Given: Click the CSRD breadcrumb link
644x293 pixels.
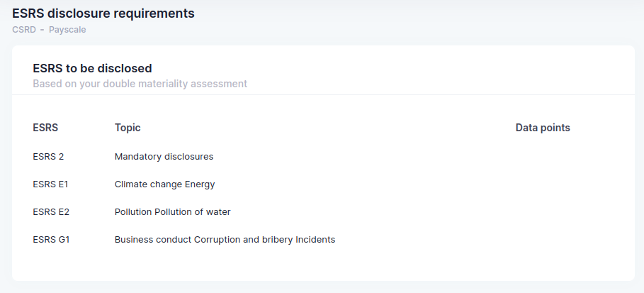Looking at the screenshot, I should (x=24, y=30).
